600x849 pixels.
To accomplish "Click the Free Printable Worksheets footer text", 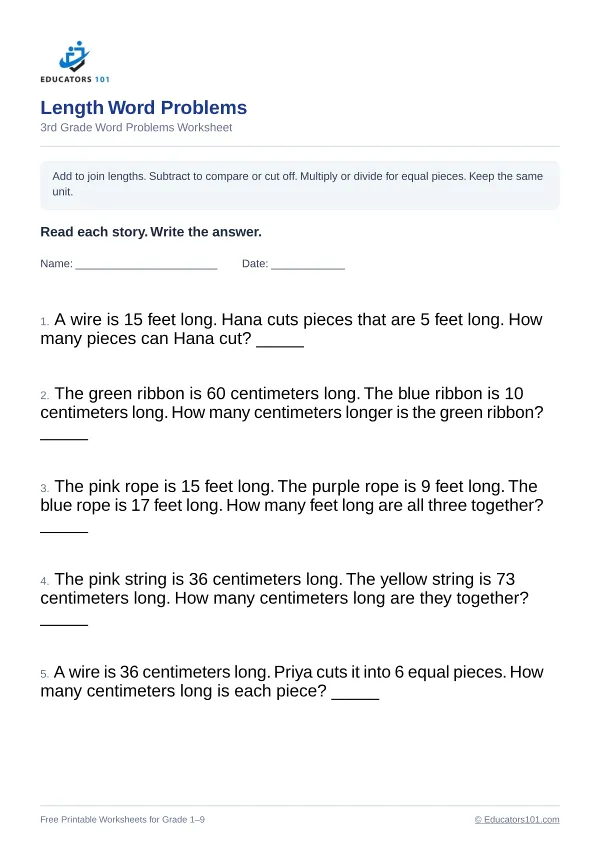I will [122, 819].
